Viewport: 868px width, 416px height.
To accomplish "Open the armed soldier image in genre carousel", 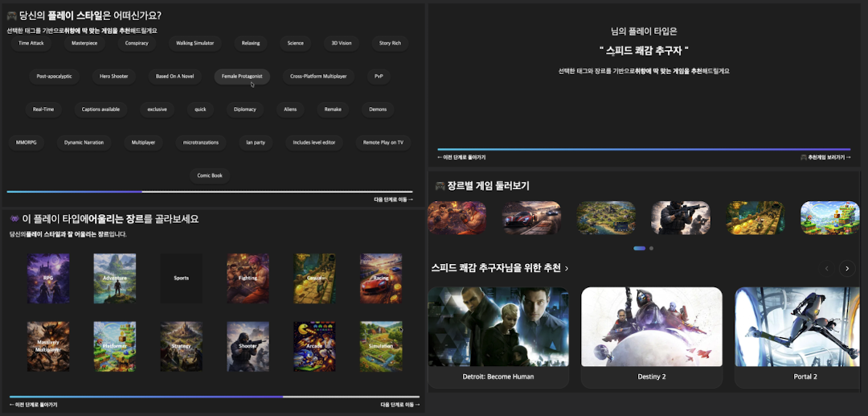I will click(681, 218).
